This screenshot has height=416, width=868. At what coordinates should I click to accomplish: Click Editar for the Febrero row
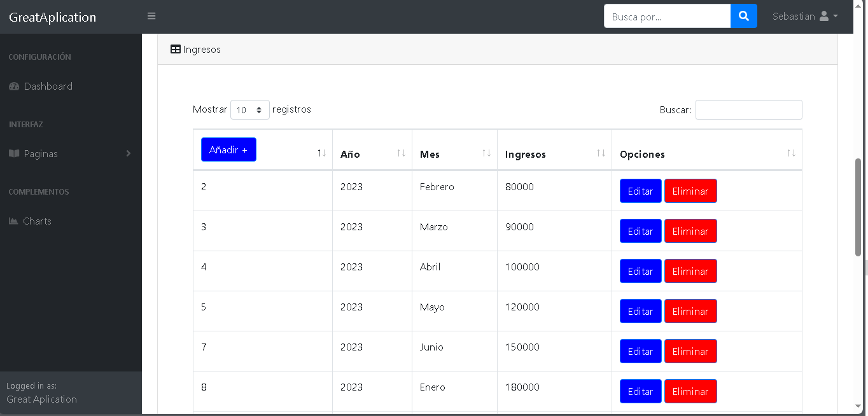click(640, 191)
